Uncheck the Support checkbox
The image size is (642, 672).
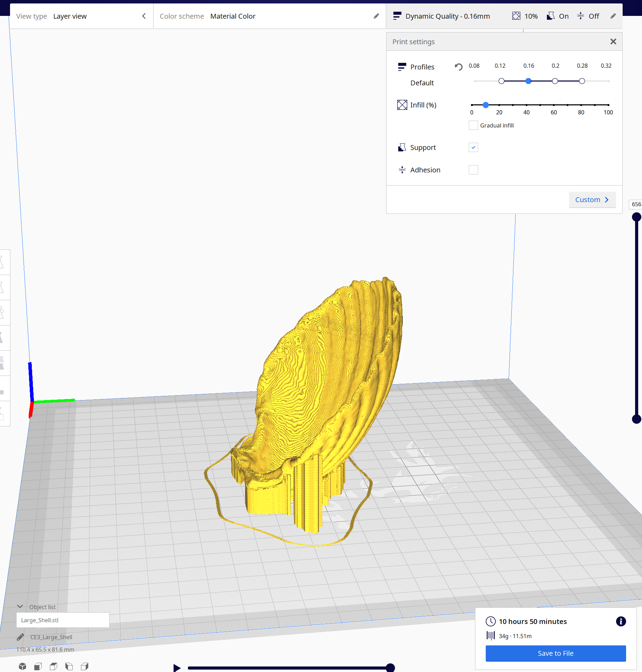pos(473,148)
